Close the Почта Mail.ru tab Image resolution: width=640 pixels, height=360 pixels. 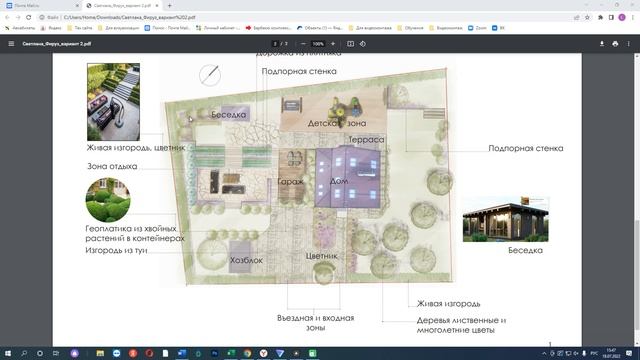(77, 6)
